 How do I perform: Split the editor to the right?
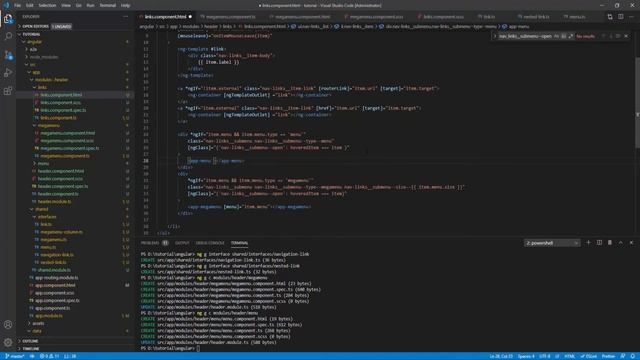point(620,17)
